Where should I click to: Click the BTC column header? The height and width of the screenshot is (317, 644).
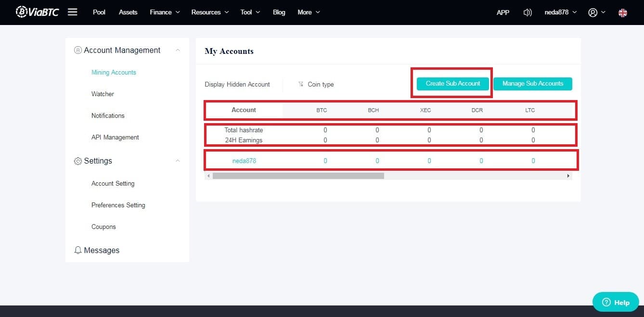click(322, 110)
